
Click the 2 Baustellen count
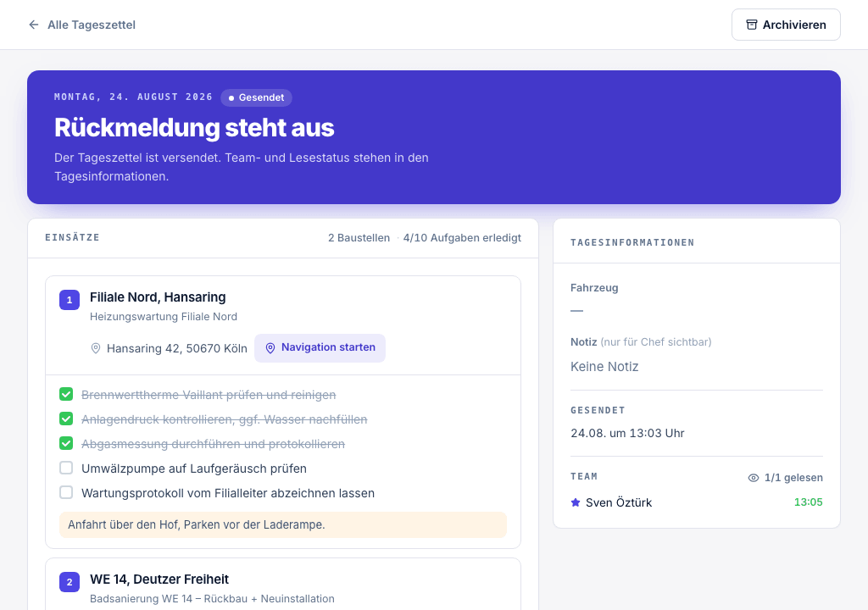pos(359,238)
